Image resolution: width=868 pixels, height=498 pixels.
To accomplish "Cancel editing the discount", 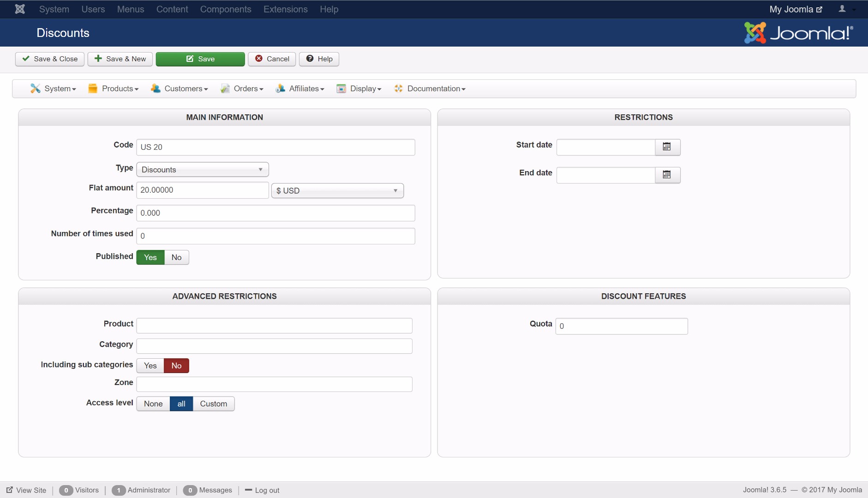I will 272,59.
